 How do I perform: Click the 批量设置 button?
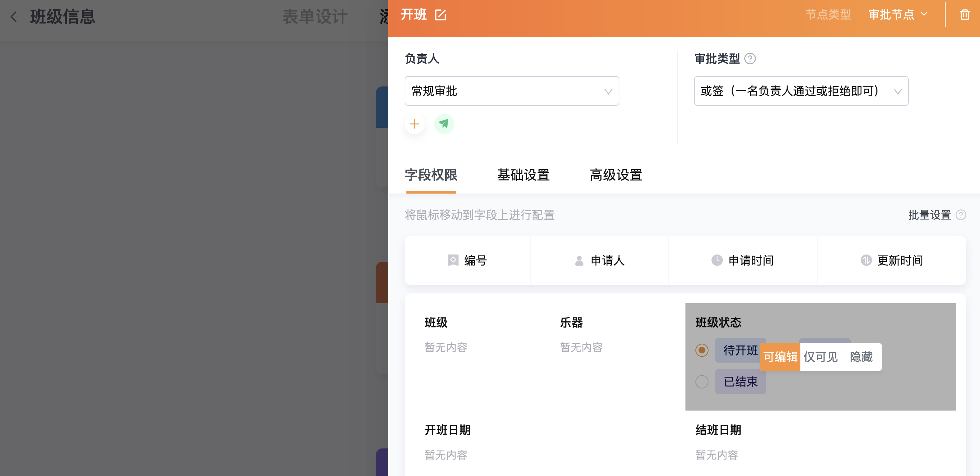(929, 215)
